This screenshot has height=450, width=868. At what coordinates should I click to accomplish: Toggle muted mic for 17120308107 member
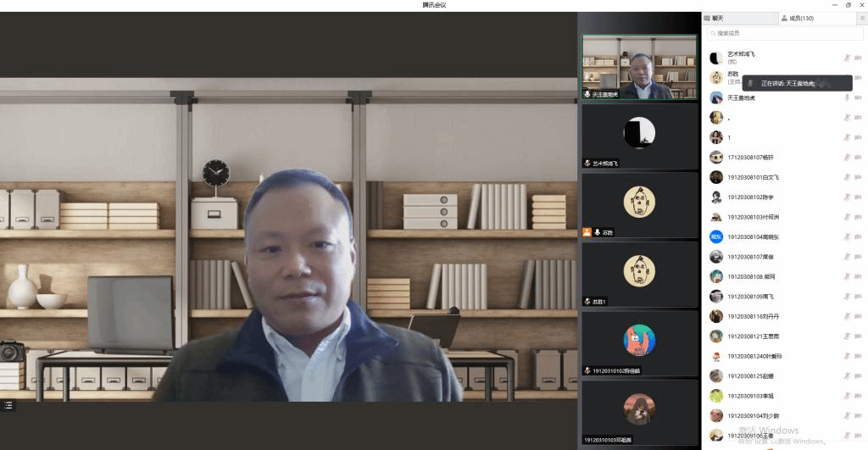pos(846,157)
